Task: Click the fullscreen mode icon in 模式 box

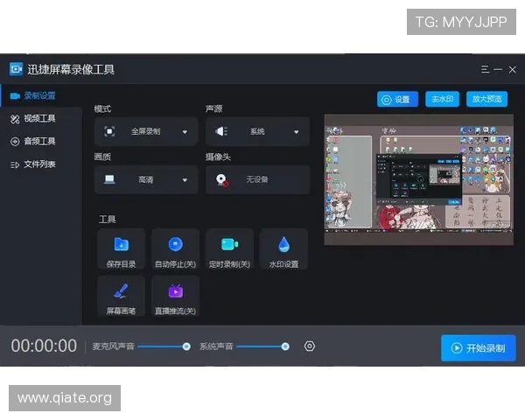Action: tap(109, 131)
